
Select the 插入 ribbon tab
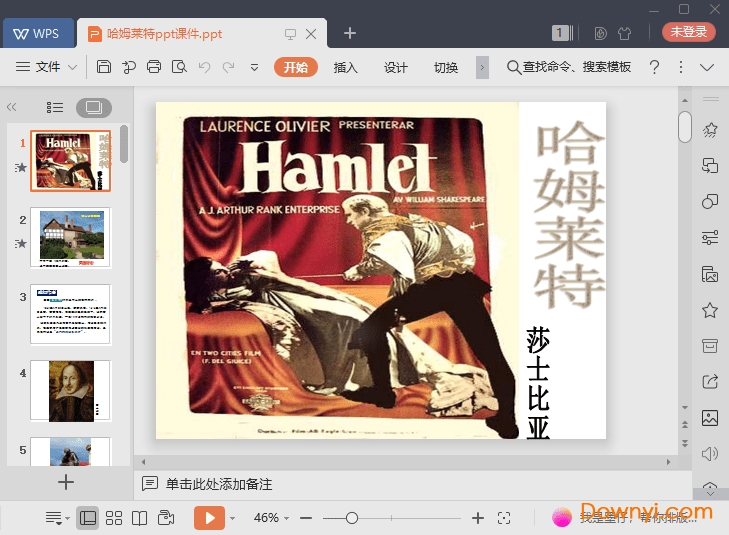(345, 67)
